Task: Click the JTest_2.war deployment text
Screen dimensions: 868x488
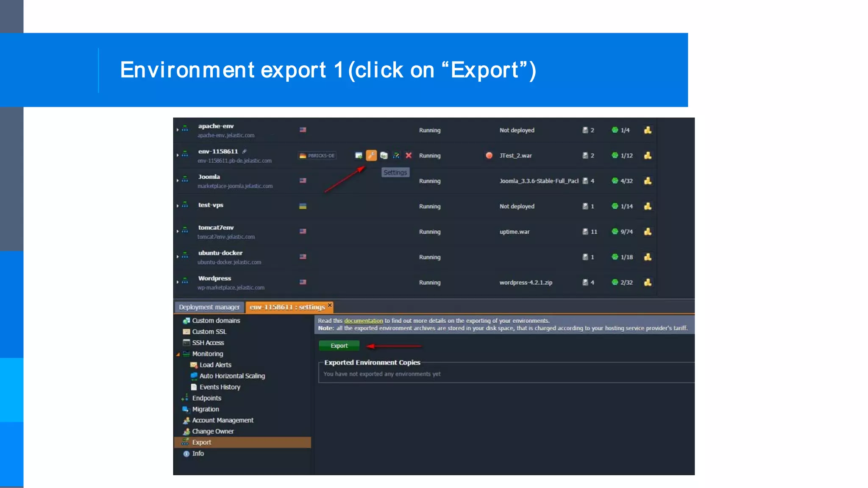Action: pos(515,155)
